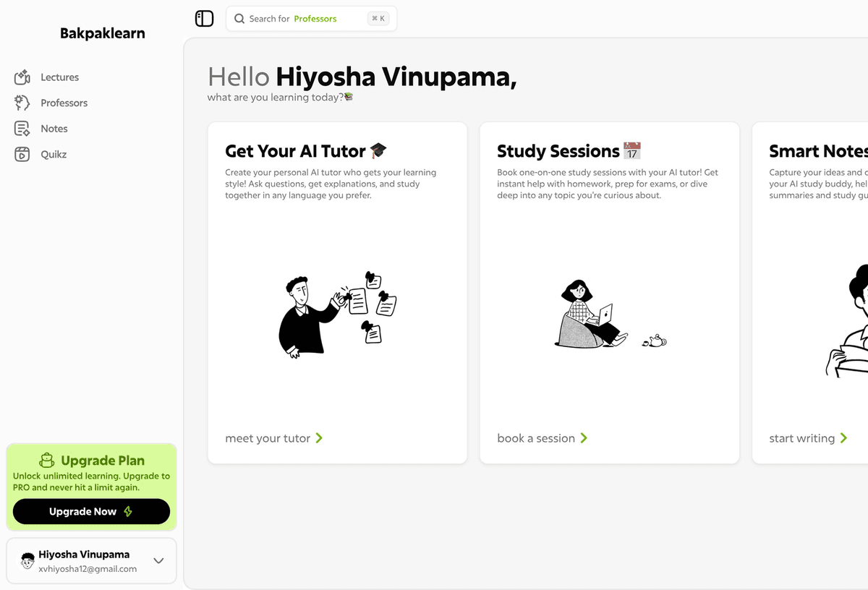The width and height of the screenshot is (868, 590).
Task: Open the Lectures sidebar icon
Action: (x=22, y=77)
